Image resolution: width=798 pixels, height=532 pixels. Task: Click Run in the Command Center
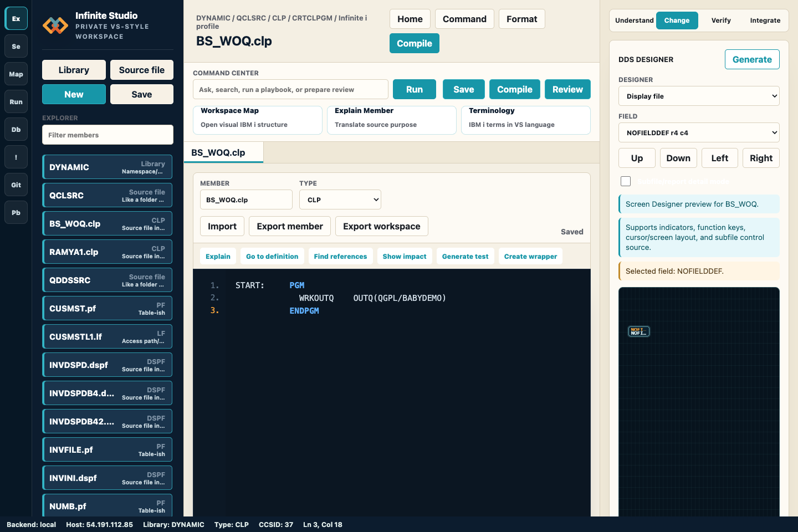tap(415, 89)
